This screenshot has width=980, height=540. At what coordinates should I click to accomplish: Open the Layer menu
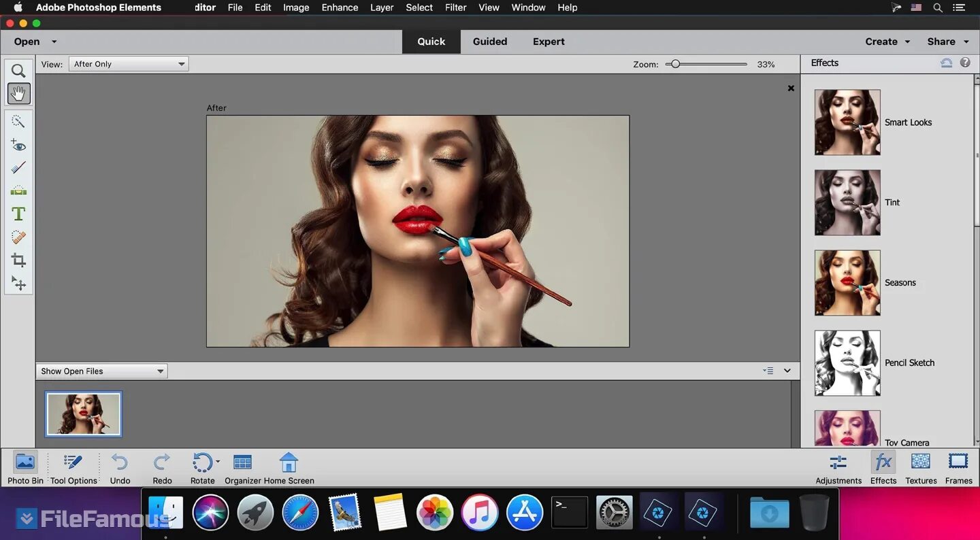[382, 7]
